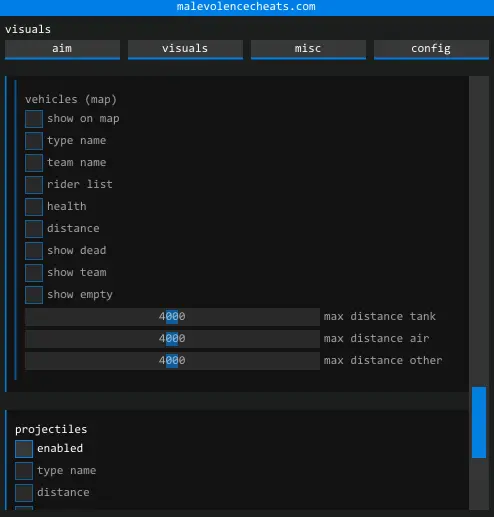Click the vehicles (map) section heading
The image size is (494, 517).
[x=71, y=99]
